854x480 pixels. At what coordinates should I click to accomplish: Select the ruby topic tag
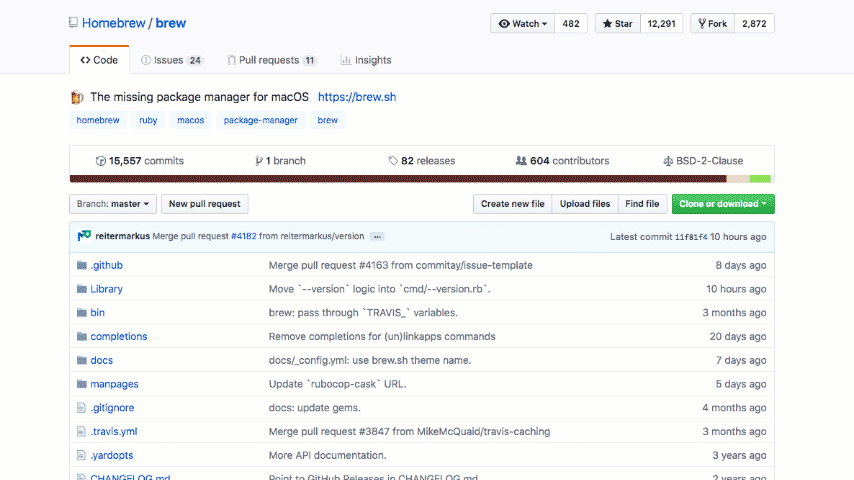(148, 120)
